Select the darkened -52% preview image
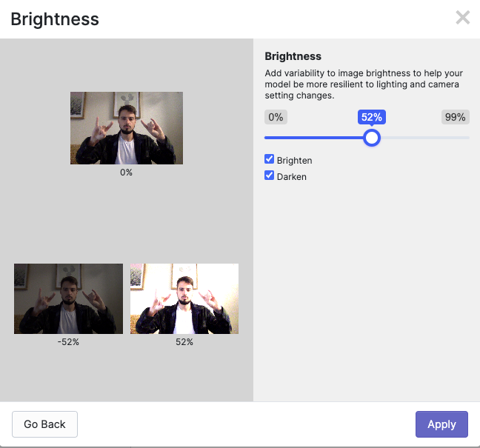Image resolution: width=480 pixels, height=448 pixels. pos(68,298)
